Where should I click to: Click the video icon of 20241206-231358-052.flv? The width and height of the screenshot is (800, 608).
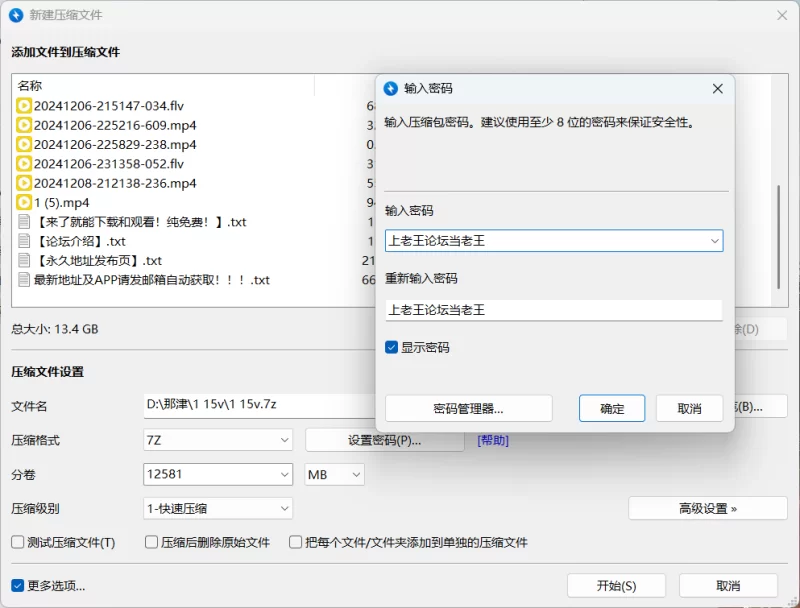(23, 164)
